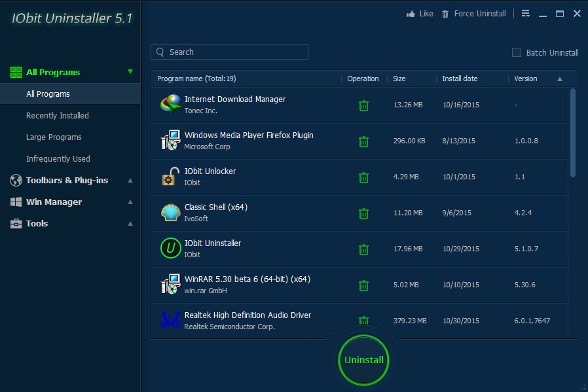Sort by Operation column header
The width and height of the screenshot is (588, 392).
pos(363,79)
